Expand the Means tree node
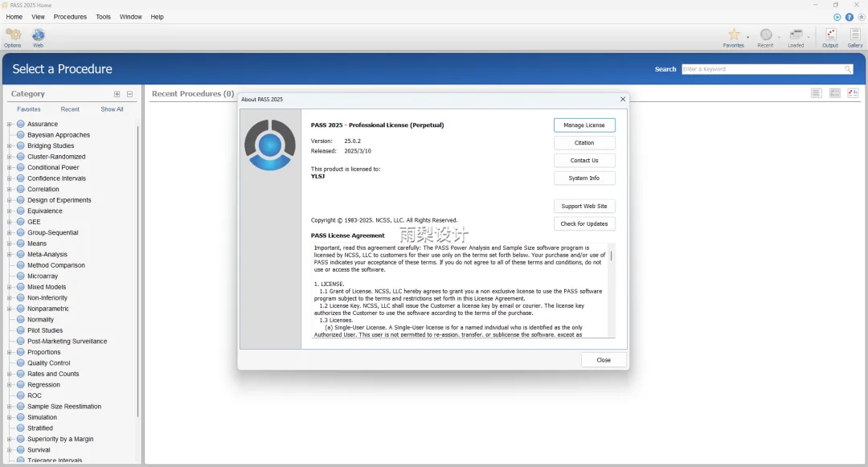This screenshot has width=868, height=467. point(9,244)
